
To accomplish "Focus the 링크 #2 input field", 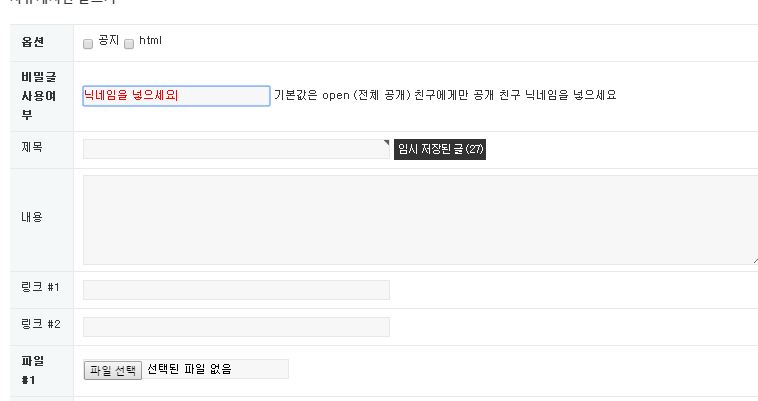I will tap(235, 327).
